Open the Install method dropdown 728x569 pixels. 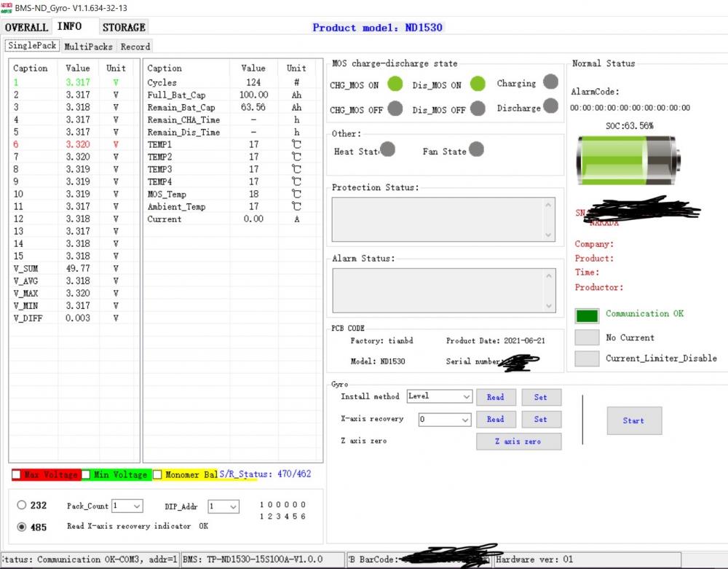pos(439,396)
